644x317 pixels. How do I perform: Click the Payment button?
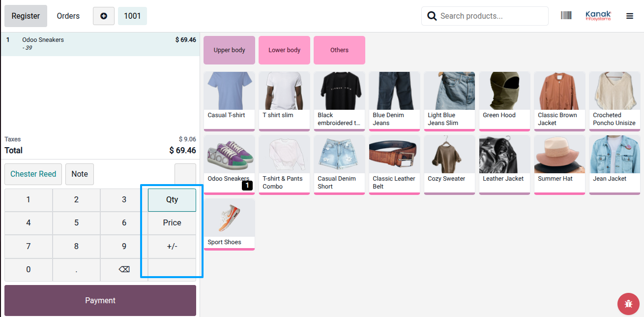click(100, 300)
